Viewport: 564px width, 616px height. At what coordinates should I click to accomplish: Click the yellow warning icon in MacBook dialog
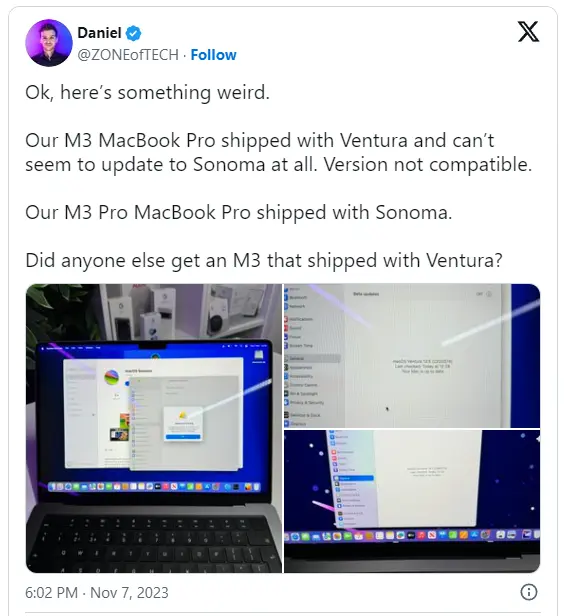tap(183, 415)
